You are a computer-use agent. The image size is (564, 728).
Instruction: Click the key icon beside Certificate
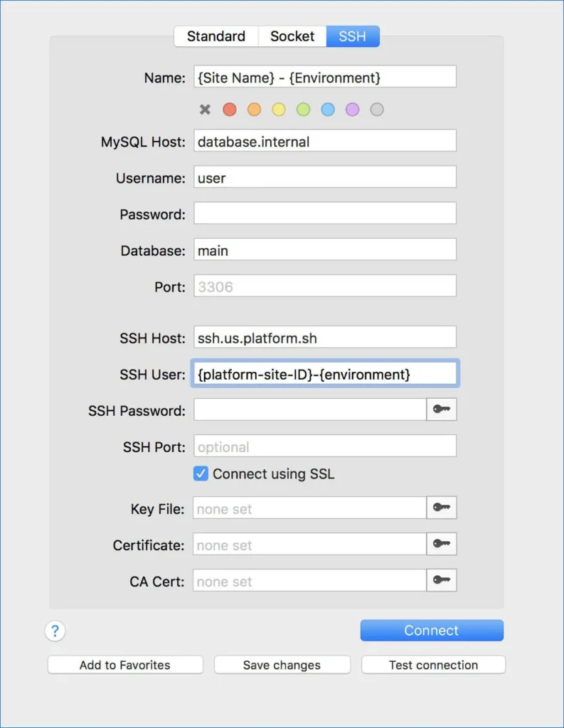click(442, 544)
